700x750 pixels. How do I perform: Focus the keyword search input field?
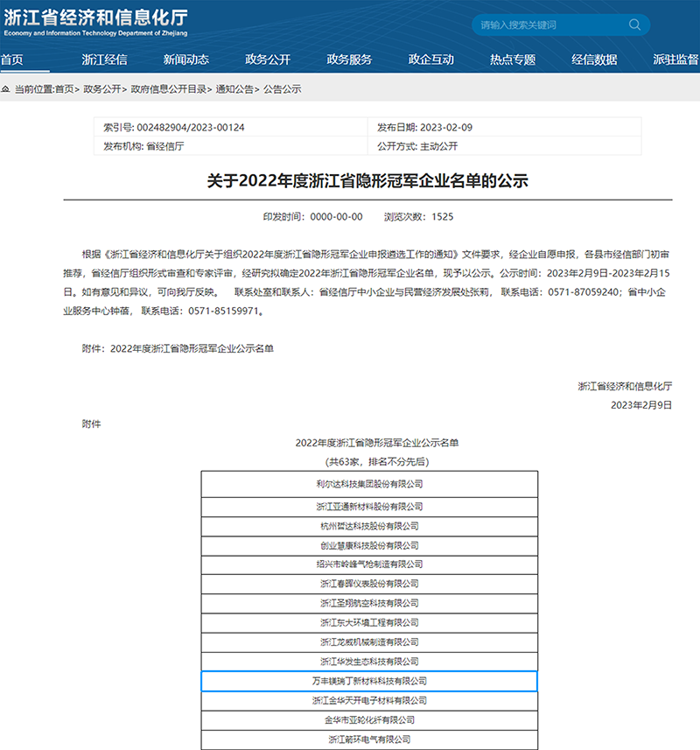[x=547, y=25]
